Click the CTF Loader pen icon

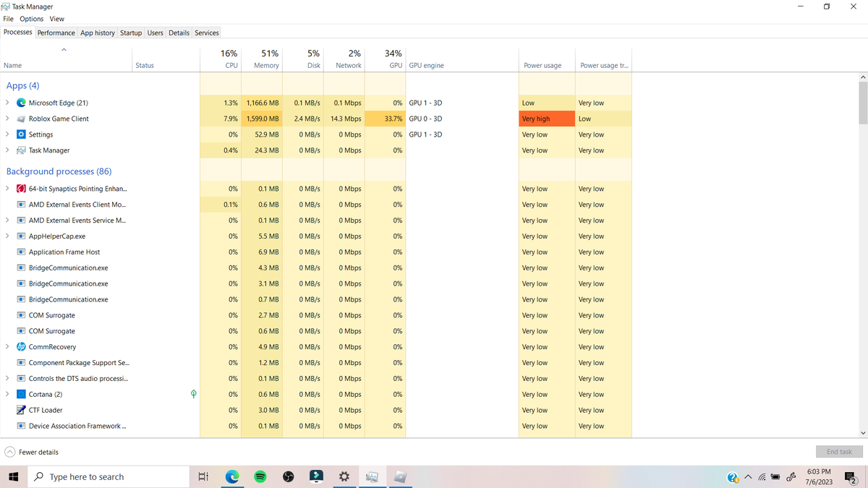21,410
